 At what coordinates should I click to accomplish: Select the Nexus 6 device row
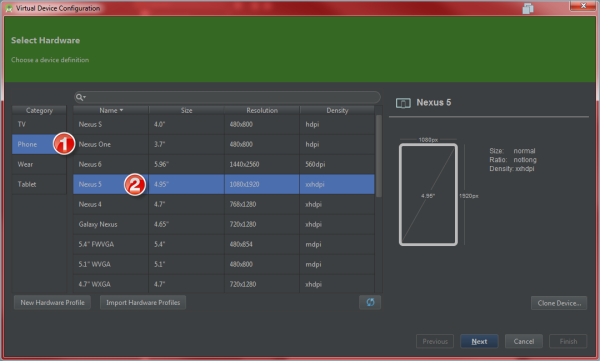[x=224, y=164]
